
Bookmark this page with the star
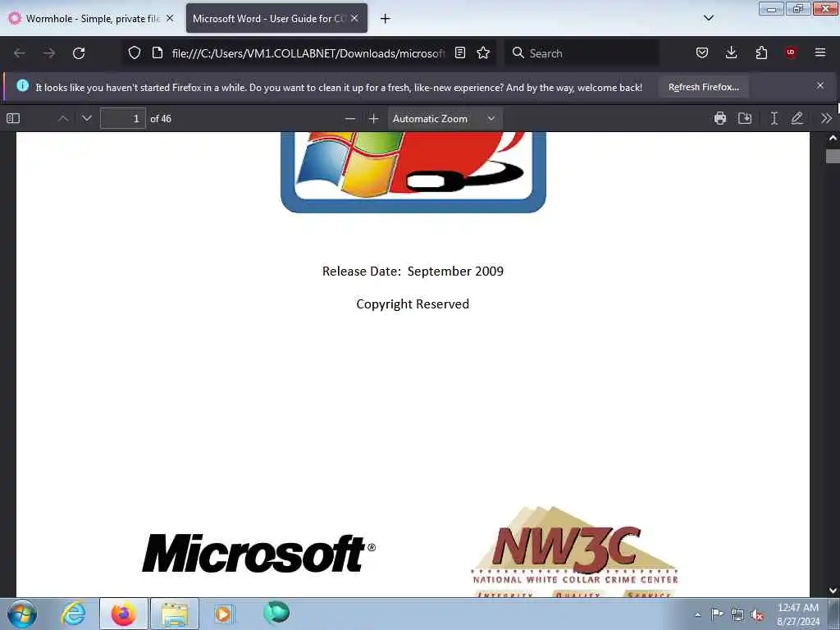click(483, 52)
